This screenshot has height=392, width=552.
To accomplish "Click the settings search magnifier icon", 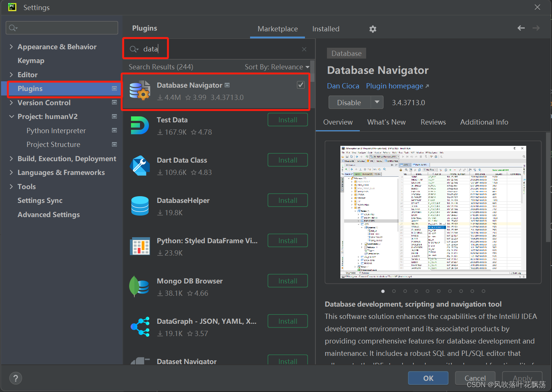I will 13,28.
